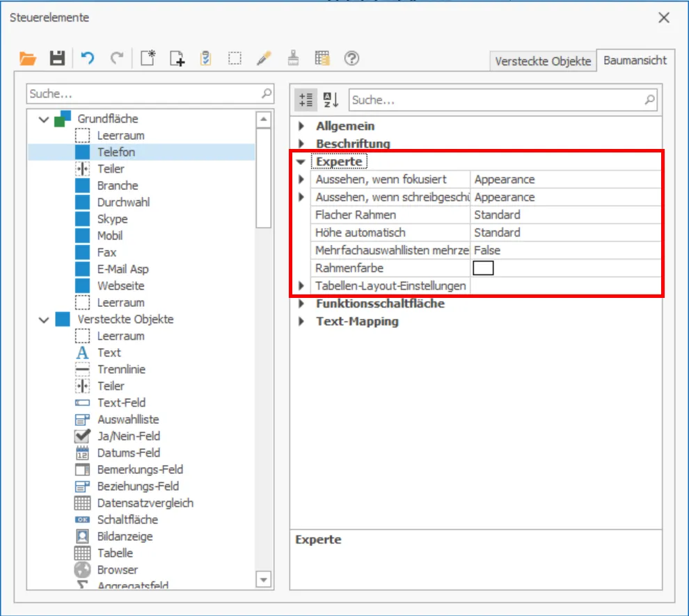Click the clipboard checklist icon
Screen dimensions: 689x616
(x=205, y=58)
